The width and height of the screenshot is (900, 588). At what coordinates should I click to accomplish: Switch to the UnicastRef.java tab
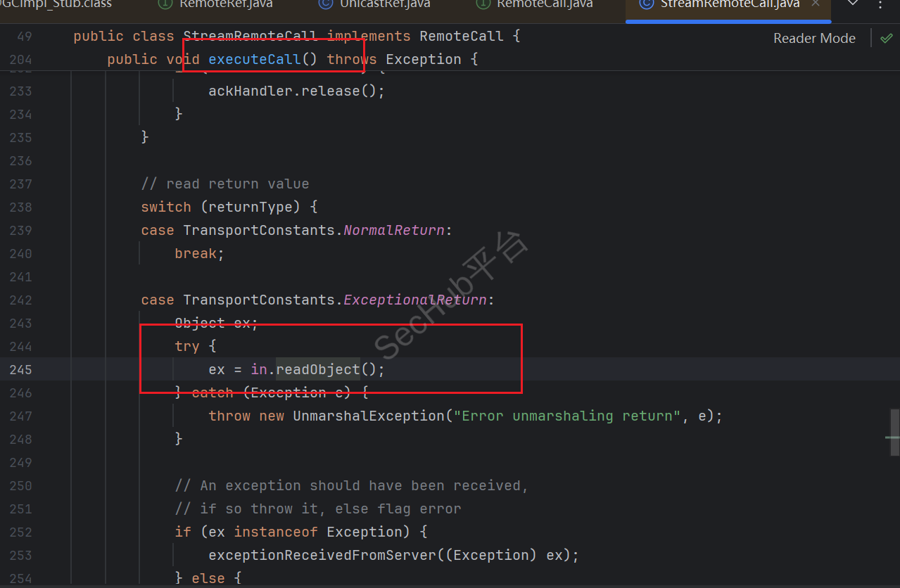click(x=385, y=4)
